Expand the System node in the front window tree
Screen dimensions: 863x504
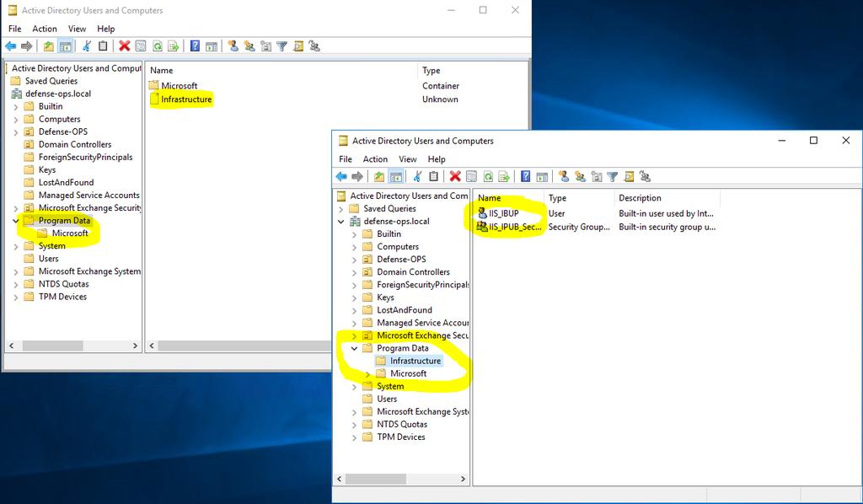[355, 387]
